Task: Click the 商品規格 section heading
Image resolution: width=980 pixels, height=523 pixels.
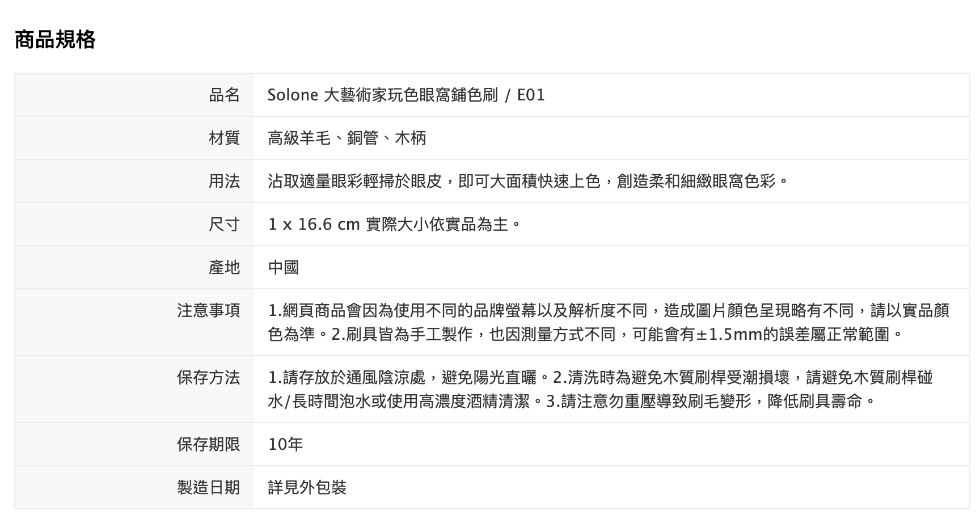Action: [55, 40]
